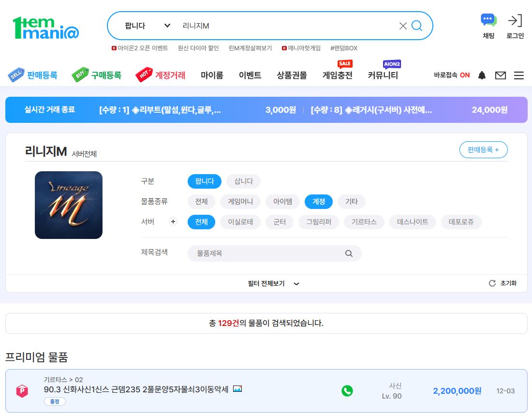
Task: Open listing 90.3 신화사신1신스 title
Action: point(136,389)
